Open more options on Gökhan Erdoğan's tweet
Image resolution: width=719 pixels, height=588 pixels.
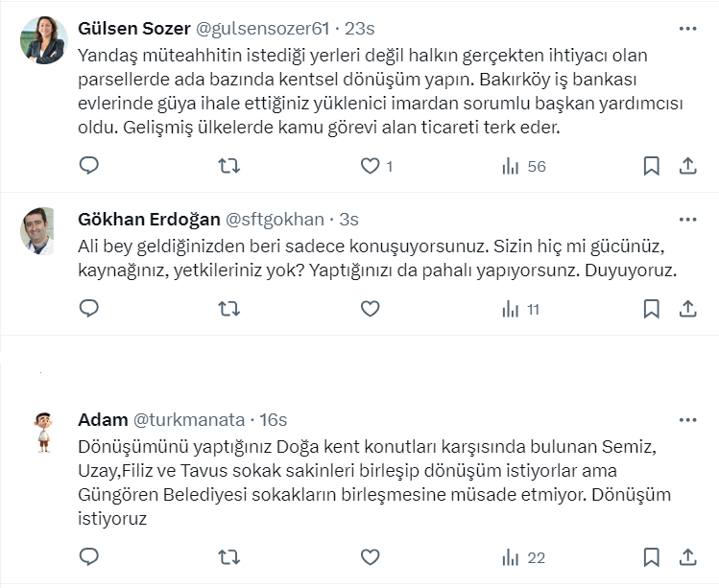(687, 219)
